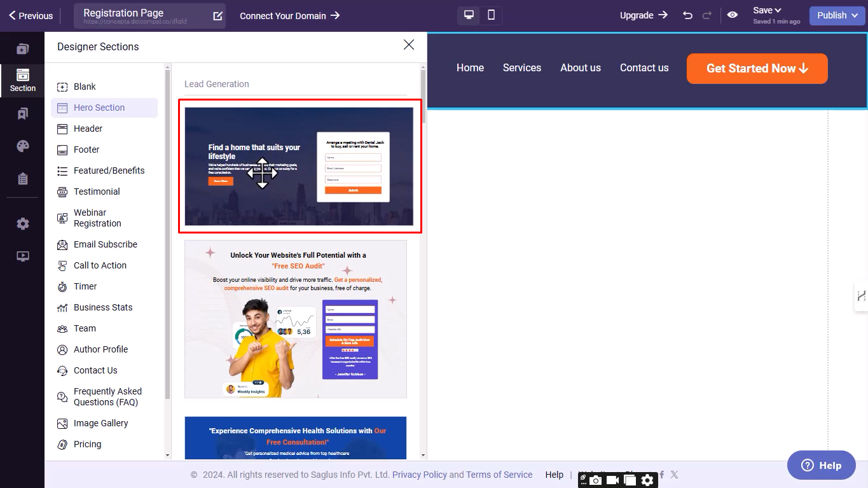The height and width of the screenshot is (488, 868).
Task: Click the templates panel scrollbar
Action: pyautogui.click(x=424, y=95)
